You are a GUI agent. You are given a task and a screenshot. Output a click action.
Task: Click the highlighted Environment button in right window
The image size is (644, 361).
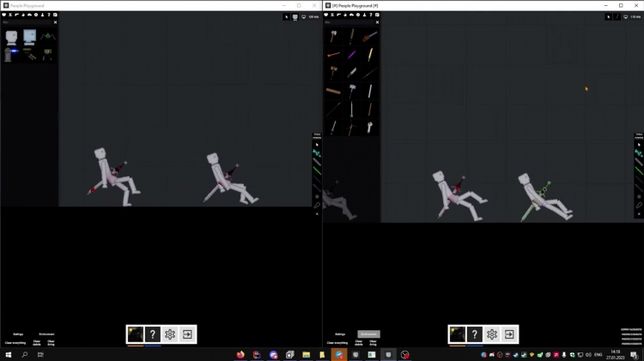pos(368,334)
